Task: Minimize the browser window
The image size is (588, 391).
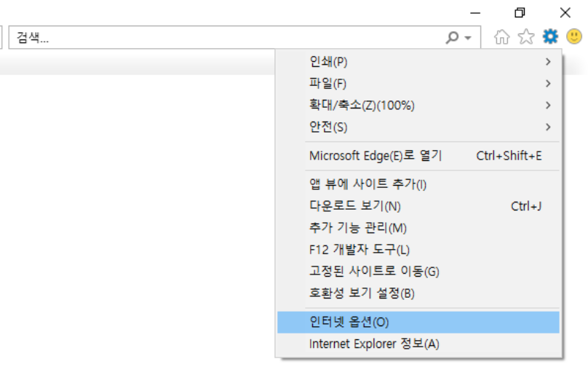Action: (475, 13)
